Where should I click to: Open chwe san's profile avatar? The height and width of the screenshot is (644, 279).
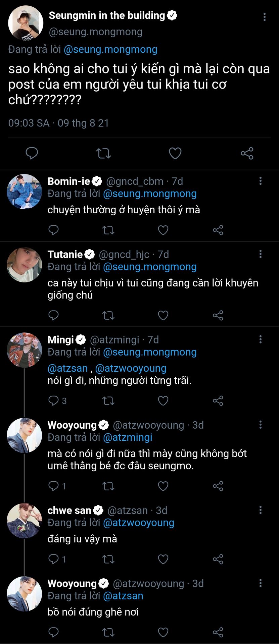(24, 521)
